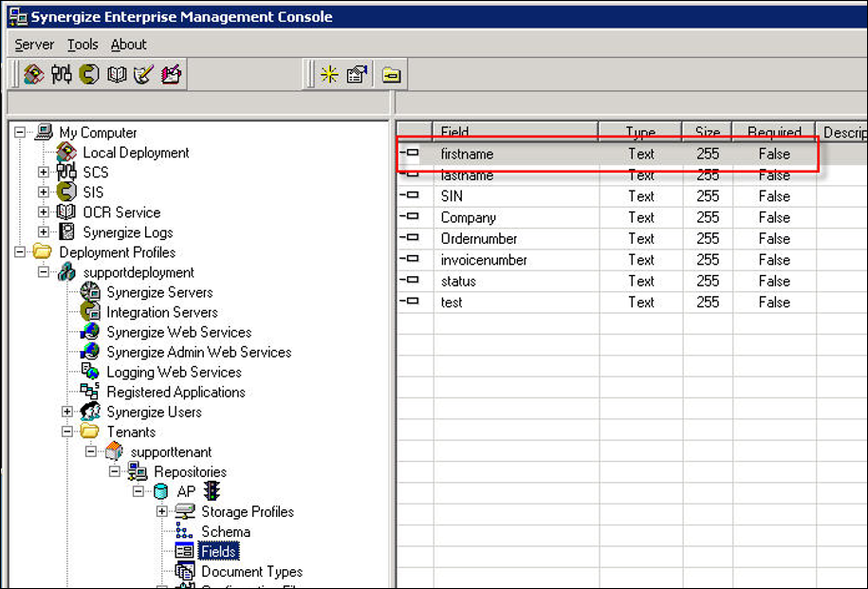Click the OCR Service book toolbar icon
Screen dimensions: 868x589
coord(117,74)
